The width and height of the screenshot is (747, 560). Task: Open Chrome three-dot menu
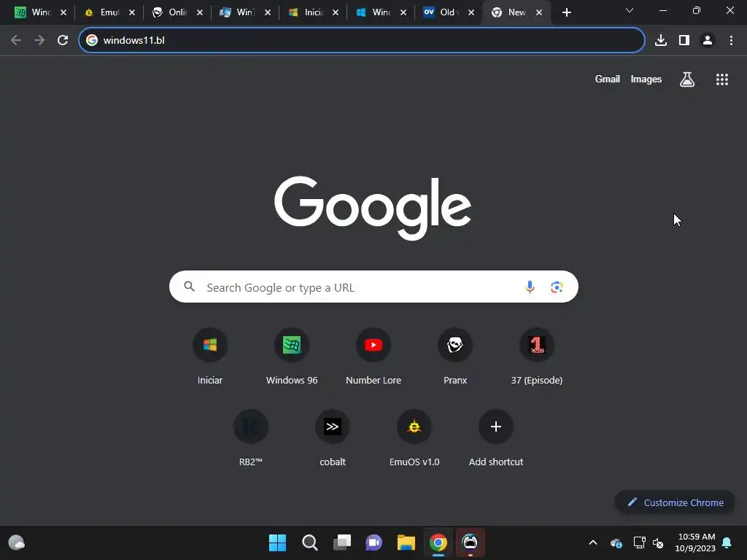pyautogui.click(x=731, y=40)
